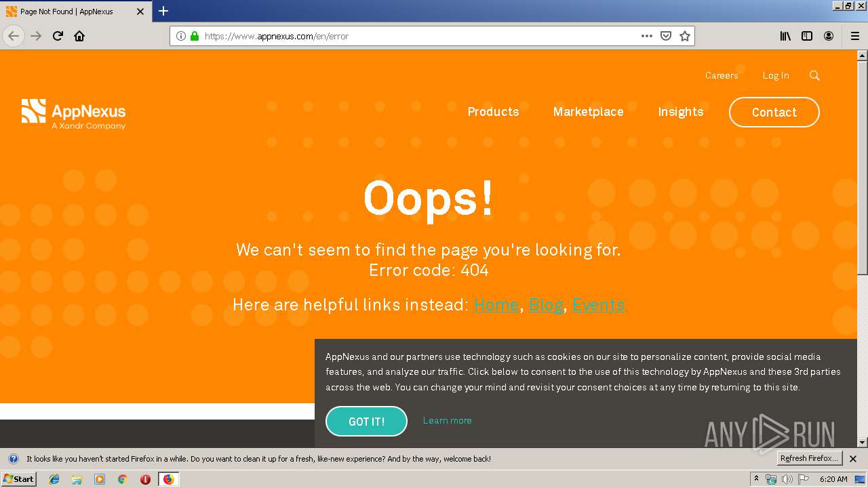Image resolution: width=868 pixels, height=488 pixels.
Task: Open Learn more cookie link
Action: (x=447, y=420)
